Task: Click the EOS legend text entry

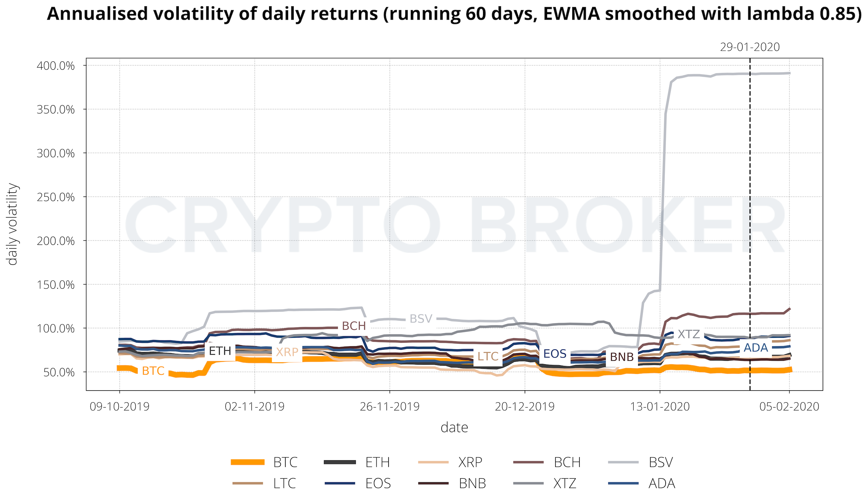Action: coord(378,483)
